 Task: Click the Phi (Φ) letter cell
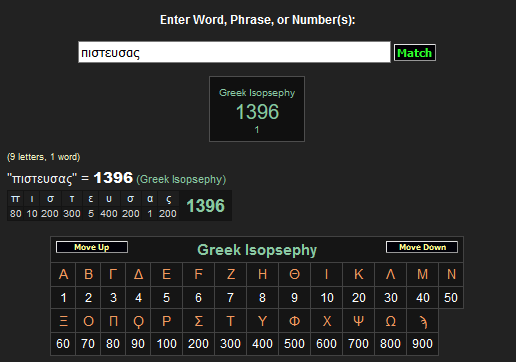coord(294,321)
